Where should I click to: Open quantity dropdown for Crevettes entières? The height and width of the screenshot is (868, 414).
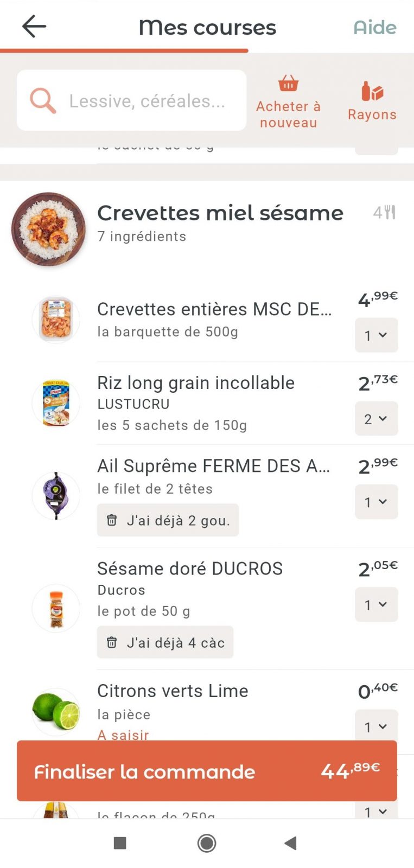(376, 335)
